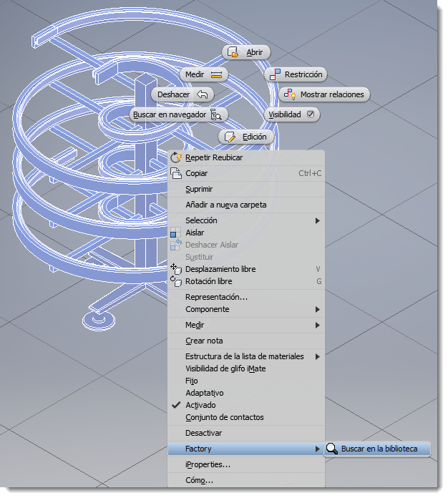Click the V shortcut letter
The width and height of the screenshot is (448, 498).
click(x=318, y=269)
